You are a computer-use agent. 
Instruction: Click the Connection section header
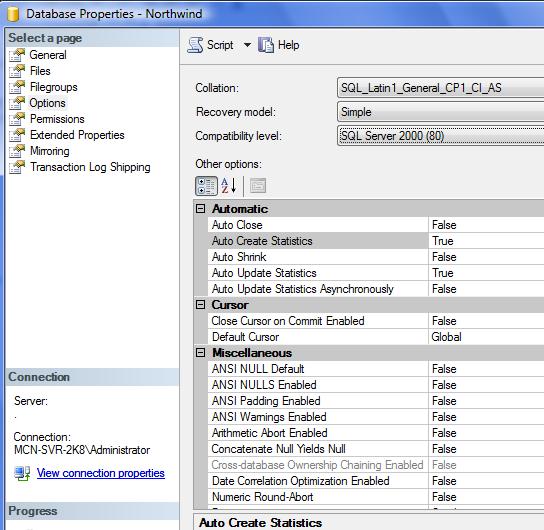click(x=92, y=377)
